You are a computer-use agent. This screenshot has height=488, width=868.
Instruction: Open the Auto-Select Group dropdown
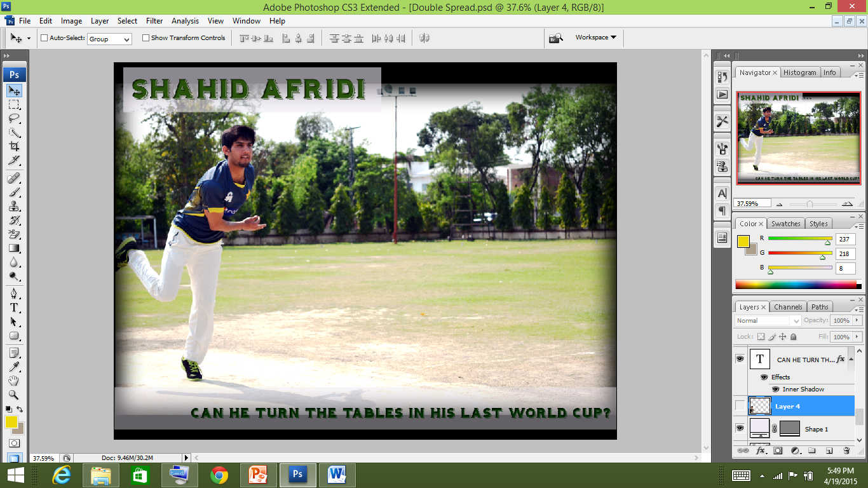pos(109,39)
